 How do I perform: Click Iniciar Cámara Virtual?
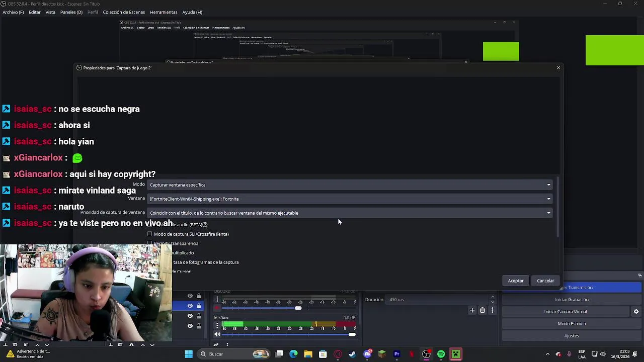tap(566, 312)
